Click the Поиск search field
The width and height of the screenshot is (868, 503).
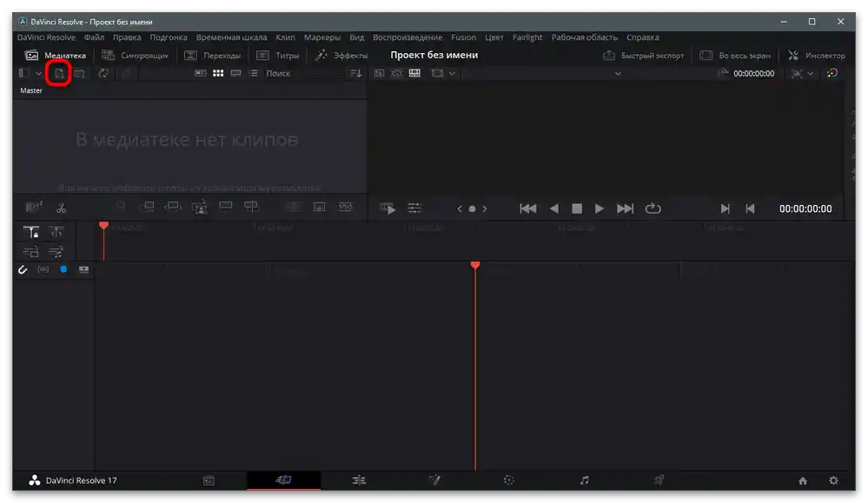tap(304, 73)
